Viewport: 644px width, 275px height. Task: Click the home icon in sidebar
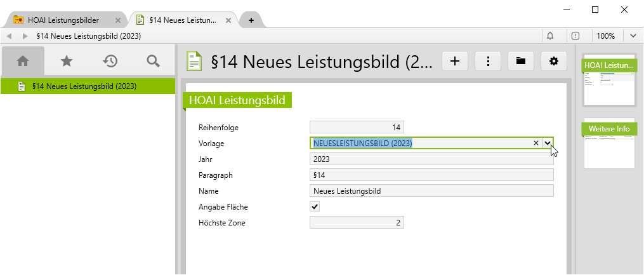click(x=23, y=61)
